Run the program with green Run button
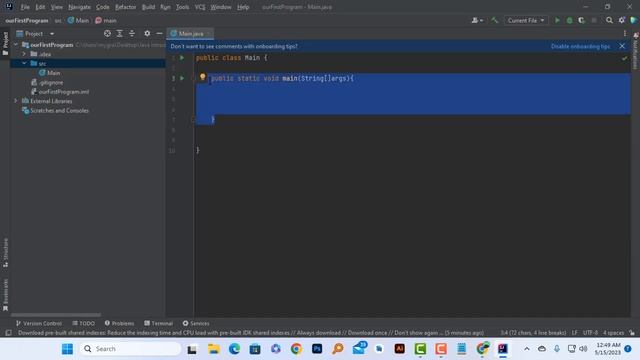Screen dimensions: 640x360 coord(557,20)
